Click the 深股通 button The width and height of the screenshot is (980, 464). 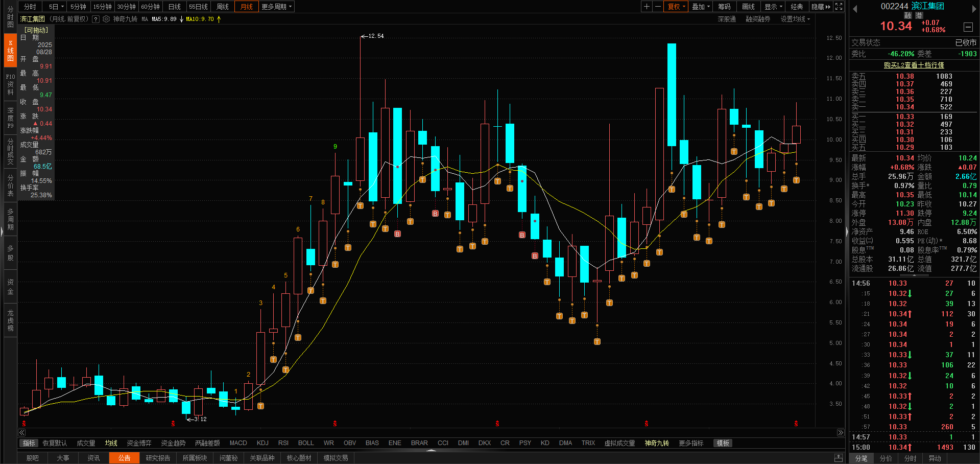tap(727, 19)
